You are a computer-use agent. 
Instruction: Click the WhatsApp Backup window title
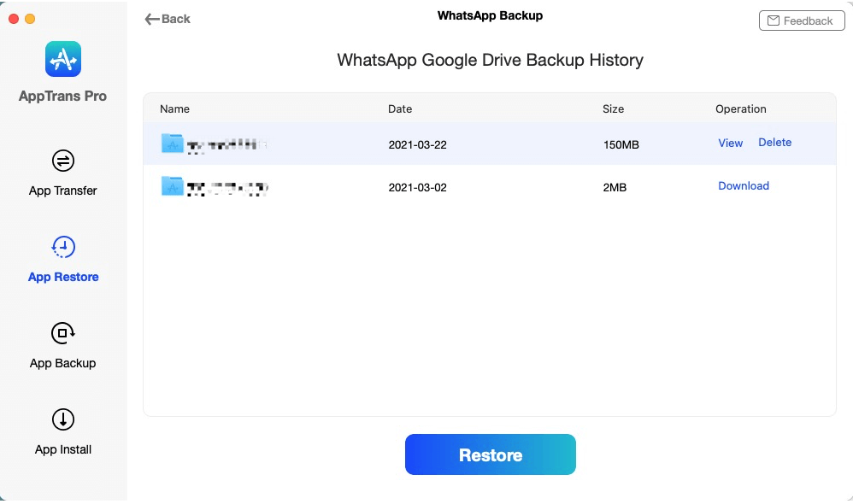click(490, 15)
